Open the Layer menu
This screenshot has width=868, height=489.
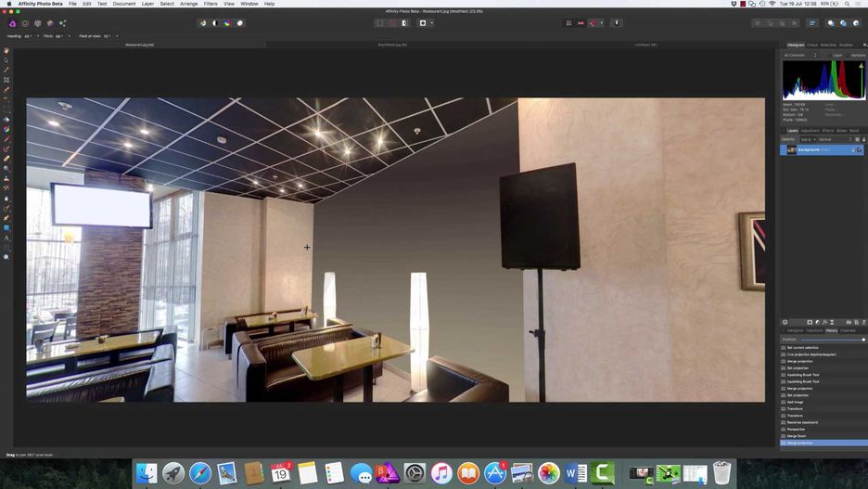coord(147,4)
